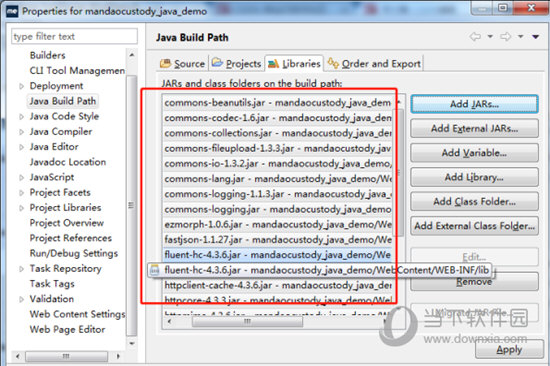Viewport: 550px width, 366px height.
Task: Select ezmorph-1.0.6.jar entry
Action: (277, 224)
